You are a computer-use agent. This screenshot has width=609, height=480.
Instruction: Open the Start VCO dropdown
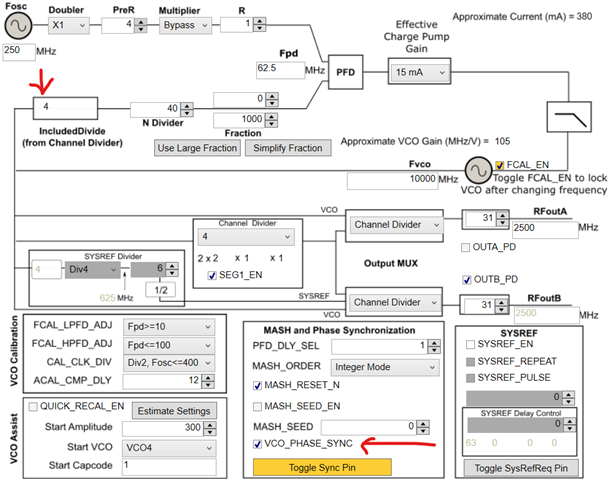(169, 448)
